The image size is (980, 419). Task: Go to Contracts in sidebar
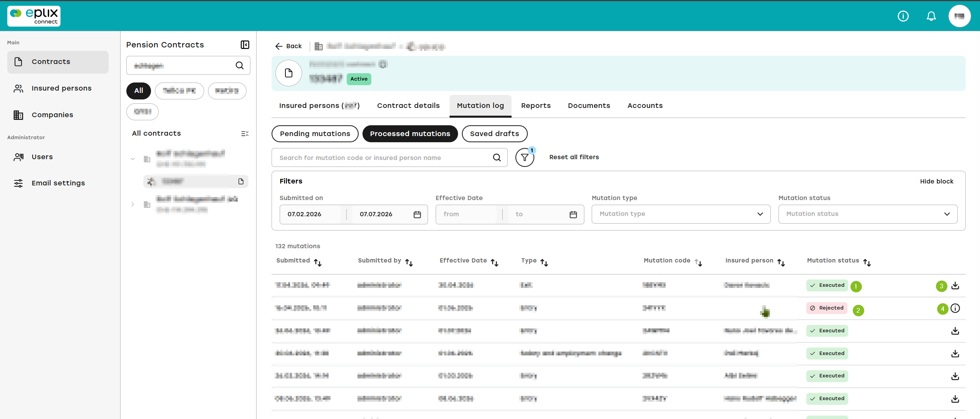point(58,62)
